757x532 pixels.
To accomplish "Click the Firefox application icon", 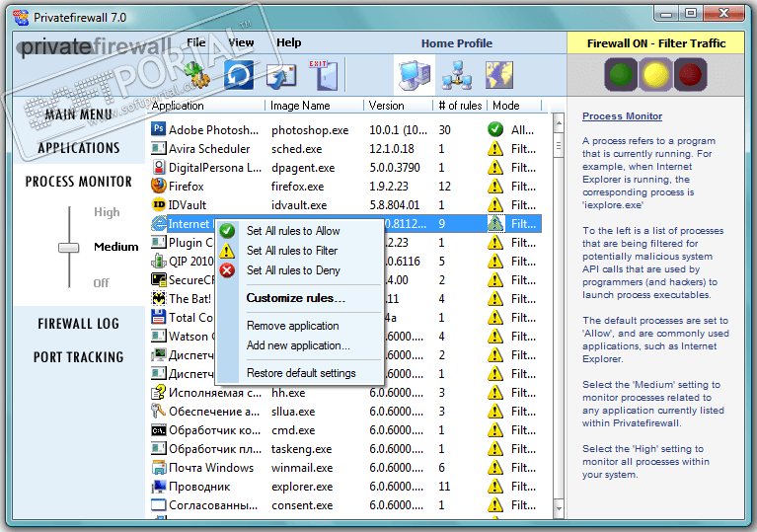I will coord(158,186).
